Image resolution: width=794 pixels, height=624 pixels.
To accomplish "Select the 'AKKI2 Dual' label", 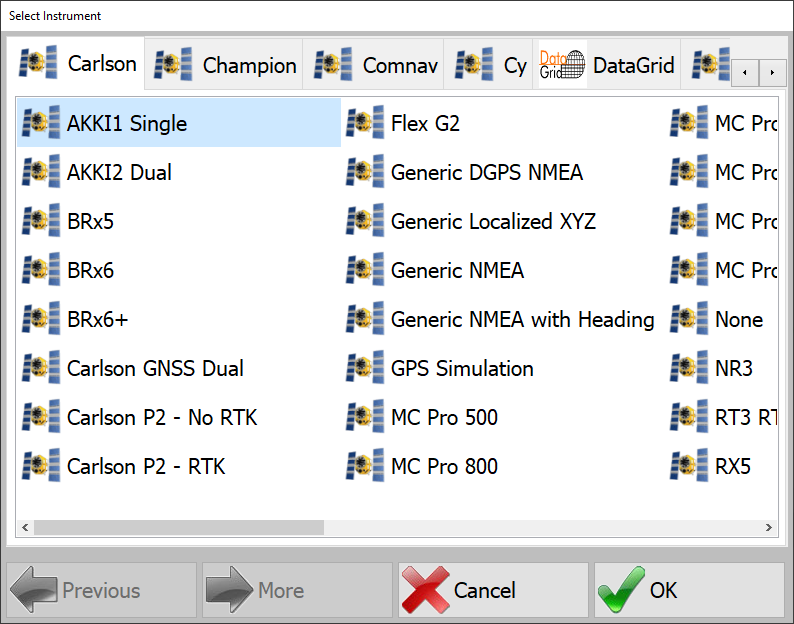I will point(119,172).
